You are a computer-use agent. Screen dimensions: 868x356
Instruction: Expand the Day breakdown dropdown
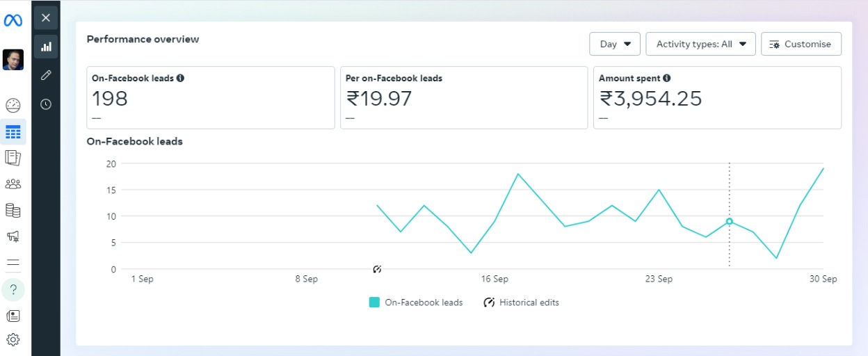(615, 44)
